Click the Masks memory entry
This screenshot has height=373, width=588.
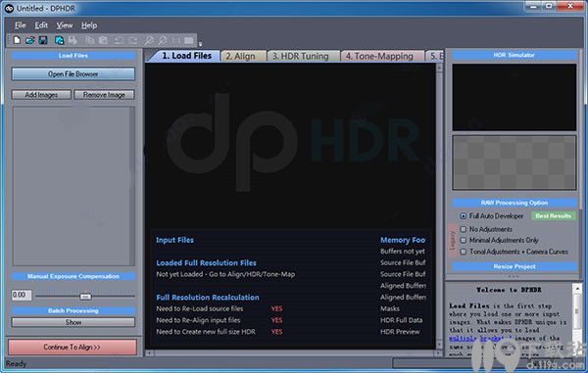[390, 308]
